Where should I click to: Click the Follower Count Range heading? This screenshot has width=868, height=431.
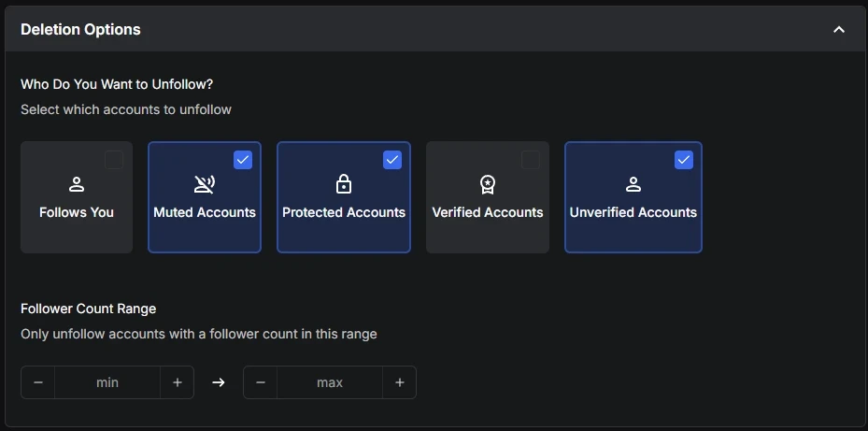coord(88,309)
